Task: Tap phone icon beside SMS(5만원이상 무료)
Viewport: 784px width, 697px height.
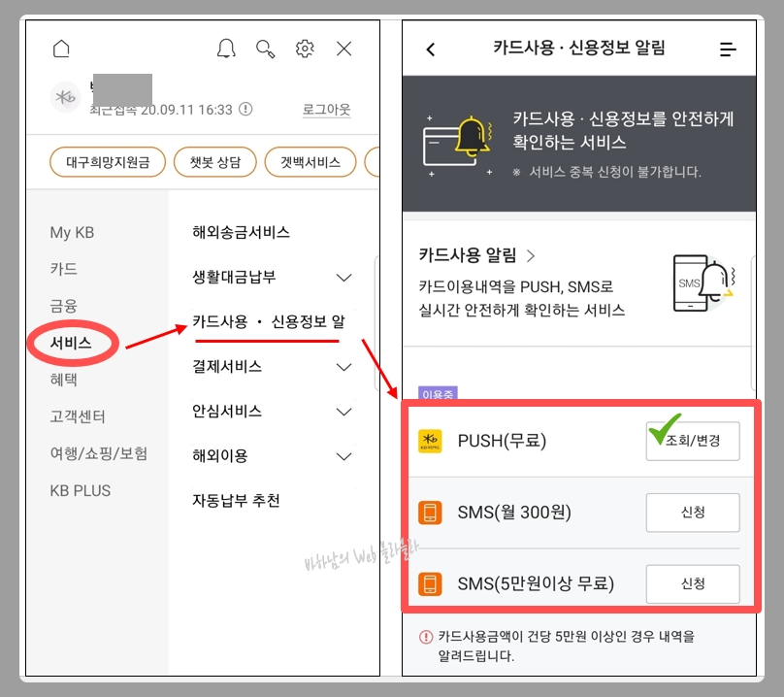Action: point(430,584)
